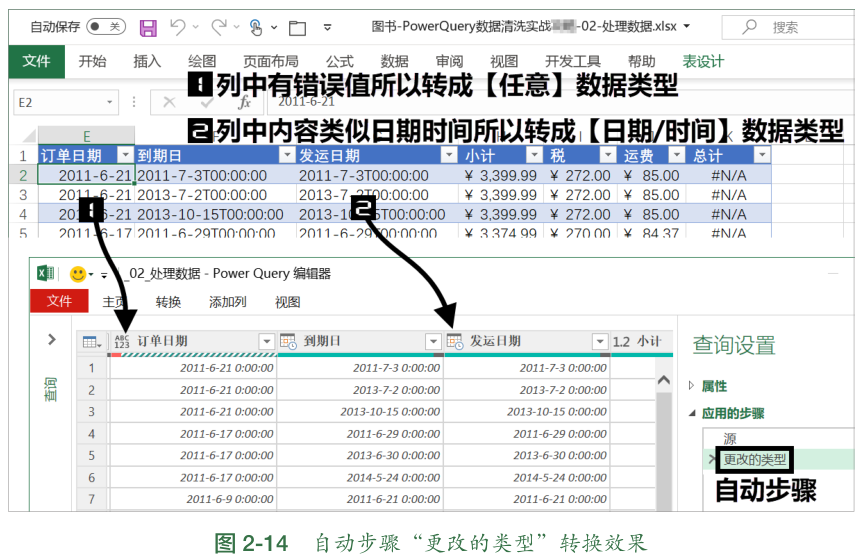Switch to the Excel 视图 ribbon tab
Screen dimensions: 864x558
(x=504, y=61)
